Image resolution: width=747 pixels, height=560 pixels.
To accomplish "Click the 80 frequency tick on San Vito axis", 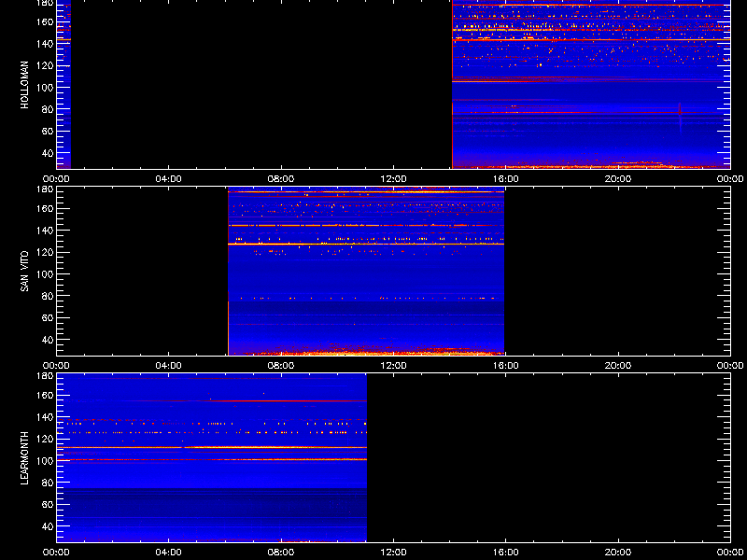I will point(49,296).
